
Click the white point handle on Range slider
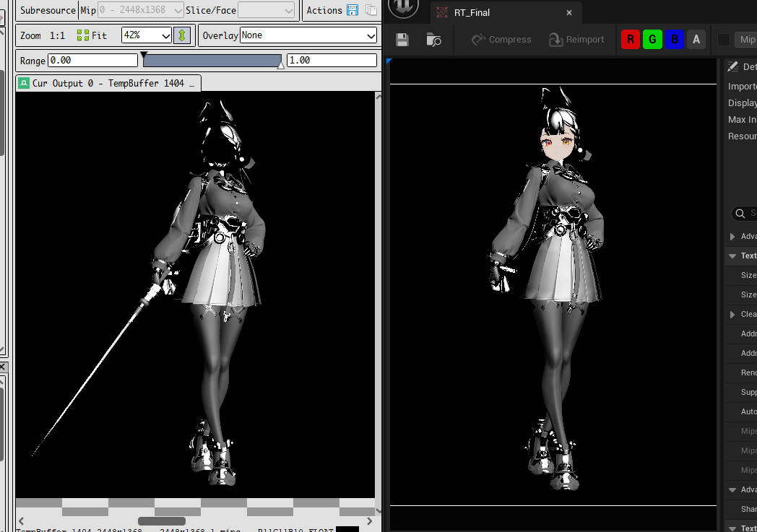(x=281, y=66)
